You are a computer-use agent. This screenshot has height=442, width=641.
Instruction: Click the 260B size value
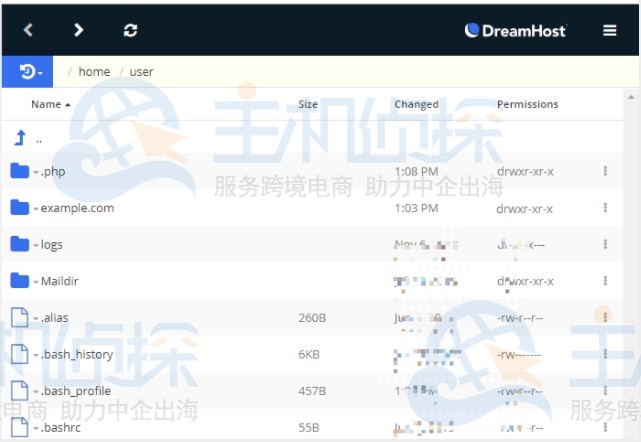(312, 318)
